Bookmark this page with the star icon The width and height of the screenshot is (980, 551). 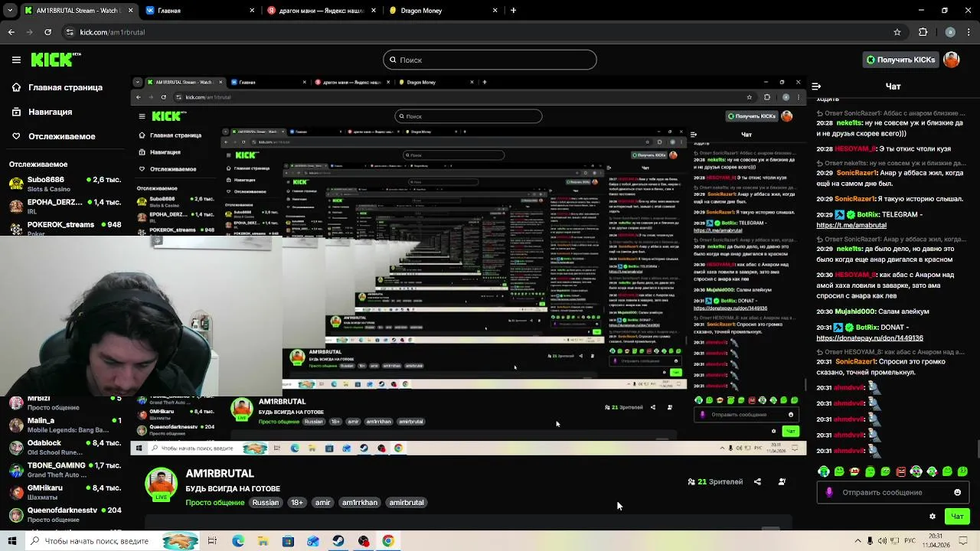897,32
